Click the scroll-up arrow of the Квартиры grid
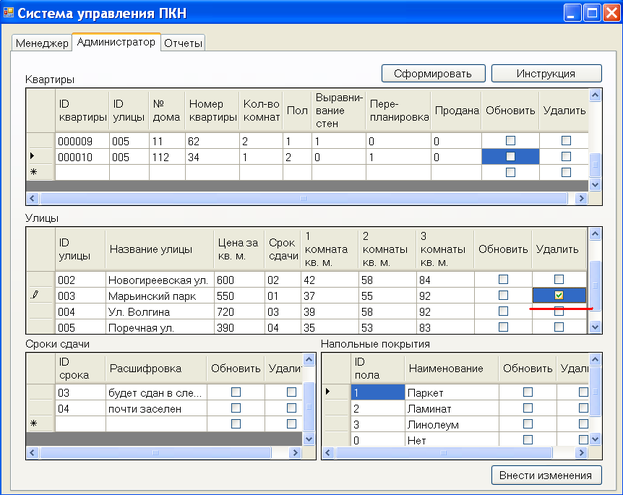 tap(596, 96)
